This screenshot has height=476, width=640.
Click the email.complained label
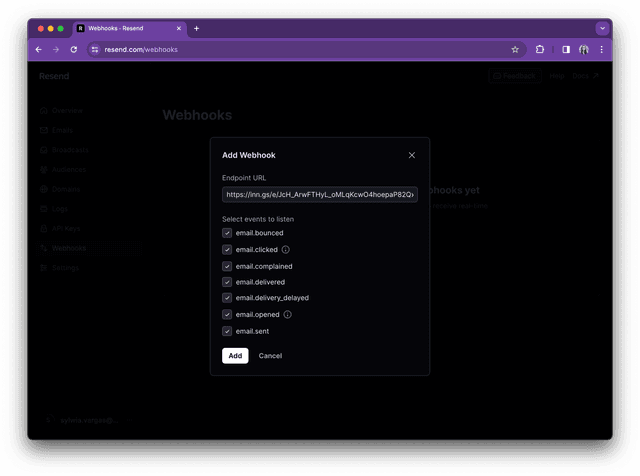coord(264,266)
